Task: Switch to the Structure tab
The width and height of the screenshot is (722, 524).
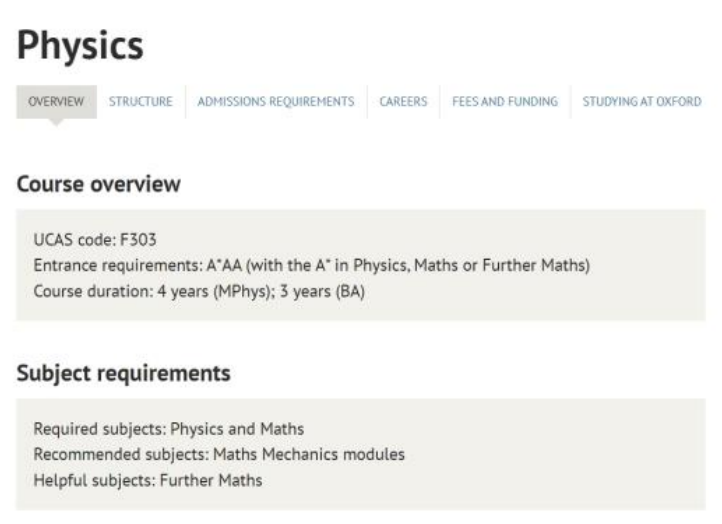Action: [x=140, y=102]
